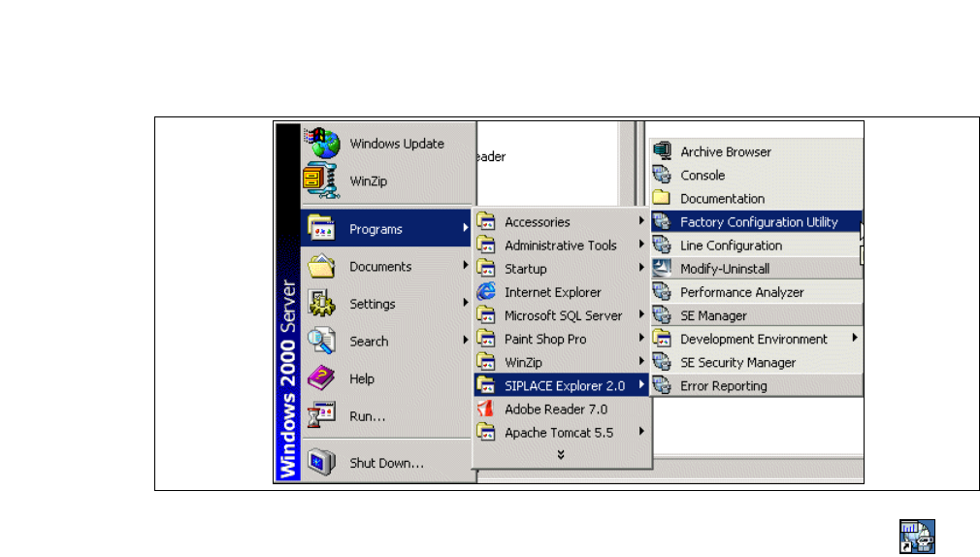
Task: Expand the Development Environment submenu arrow
Action: pos(855,338)
